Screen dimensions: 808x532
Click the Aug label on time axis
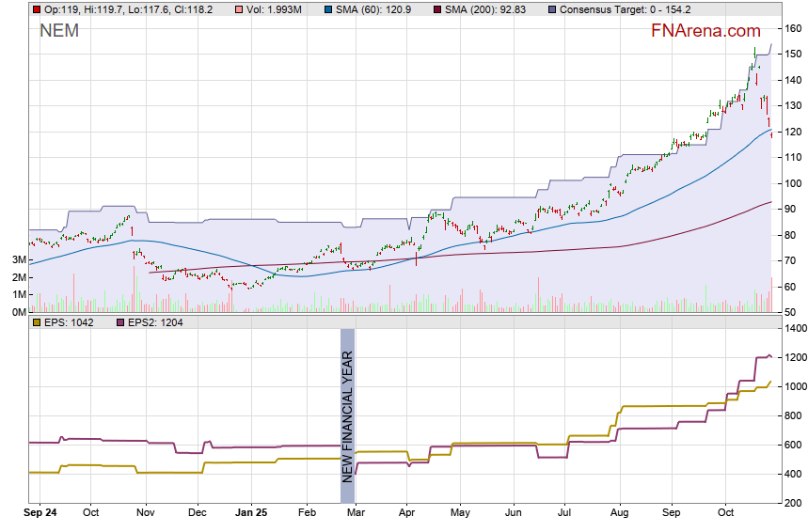pos(618,514)
